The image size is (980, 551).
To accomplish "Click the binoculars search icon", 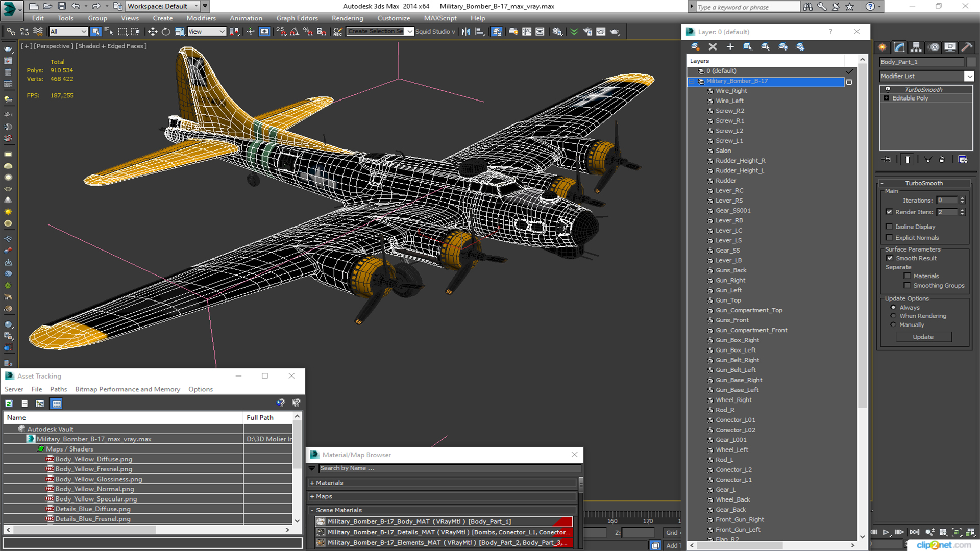I will 807,6.
